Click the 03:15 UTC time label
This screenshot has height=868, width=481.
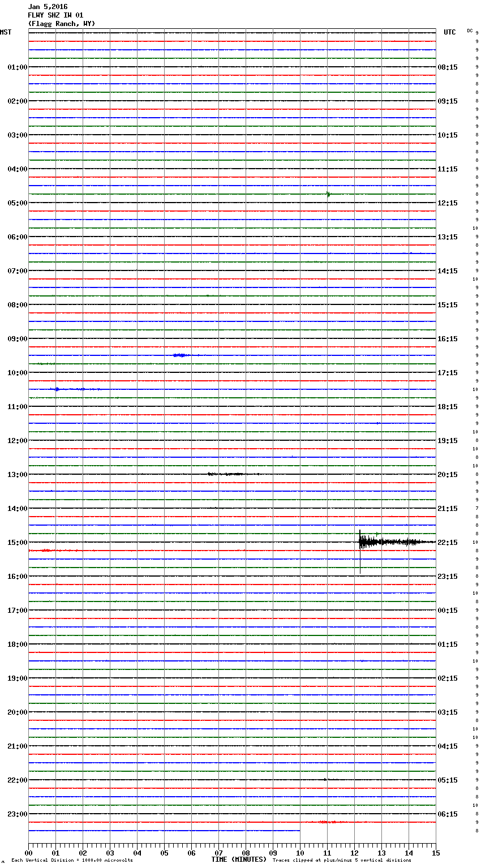pos(448,712)
